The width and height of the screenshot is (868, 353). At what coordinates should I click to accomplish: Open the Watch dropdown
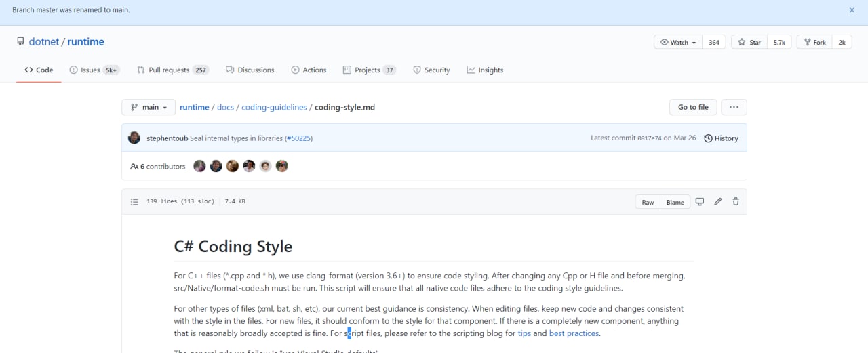(678, 42)
